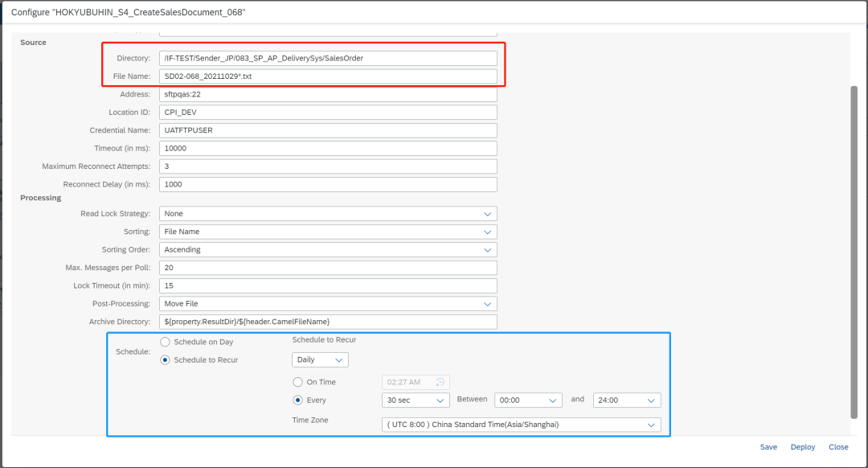
Task: Click the Archive Directory label
Action: [120, 322]
